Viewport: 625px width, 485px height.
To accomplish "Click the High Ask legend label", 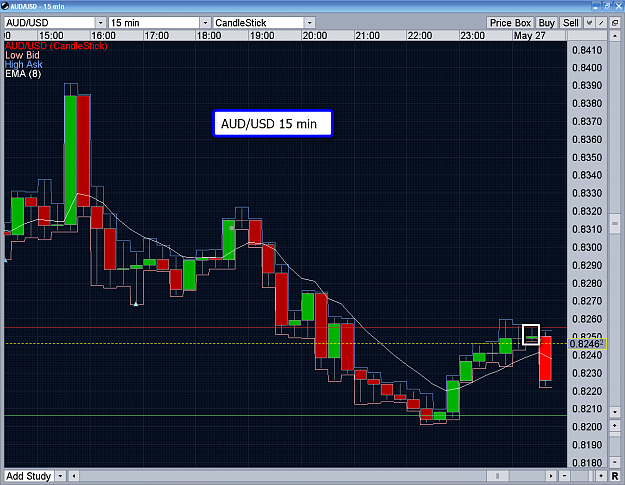I will coord(24,64).
